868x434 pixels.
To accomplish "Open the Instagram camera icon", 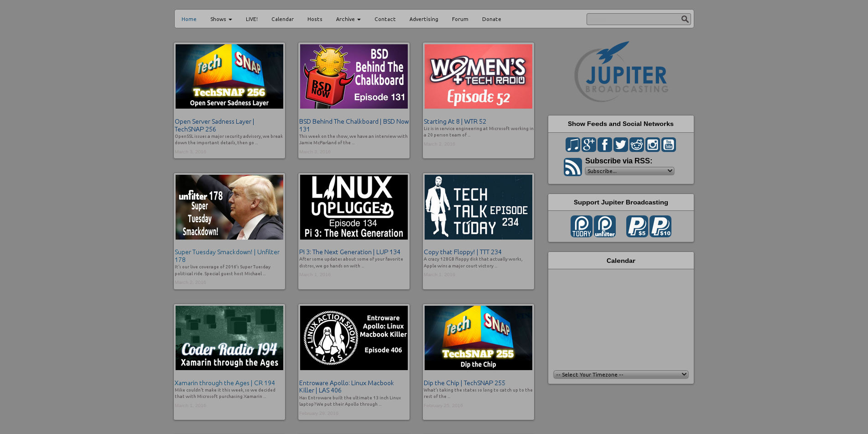I will [653, 145].
